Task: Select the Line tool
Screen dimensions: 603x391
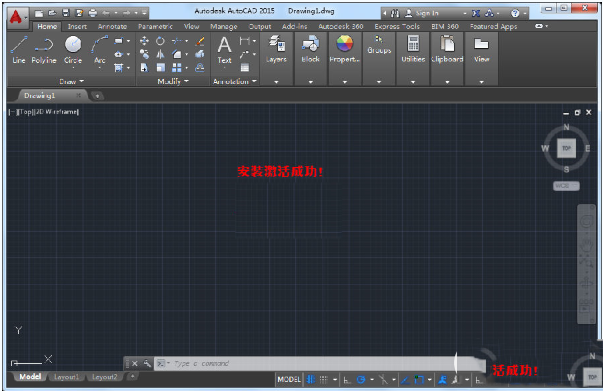Action: coord(19,50)
